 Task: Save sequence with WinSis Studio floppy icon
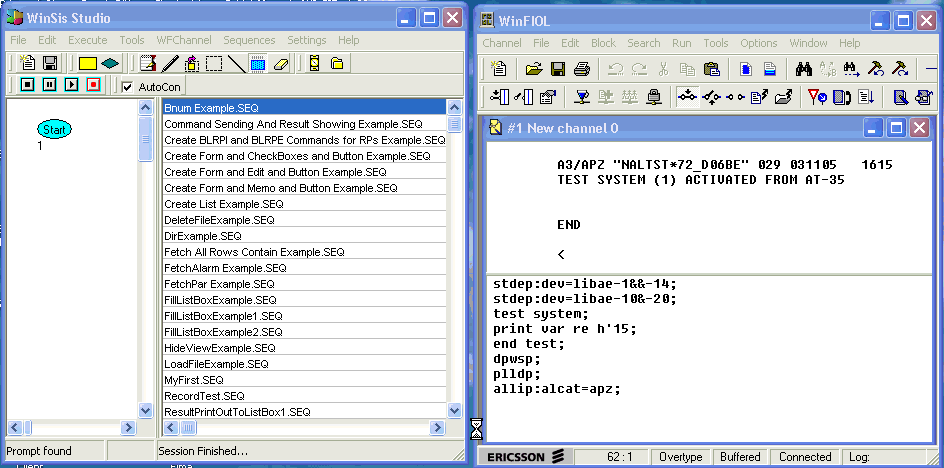tap(49, 63)
